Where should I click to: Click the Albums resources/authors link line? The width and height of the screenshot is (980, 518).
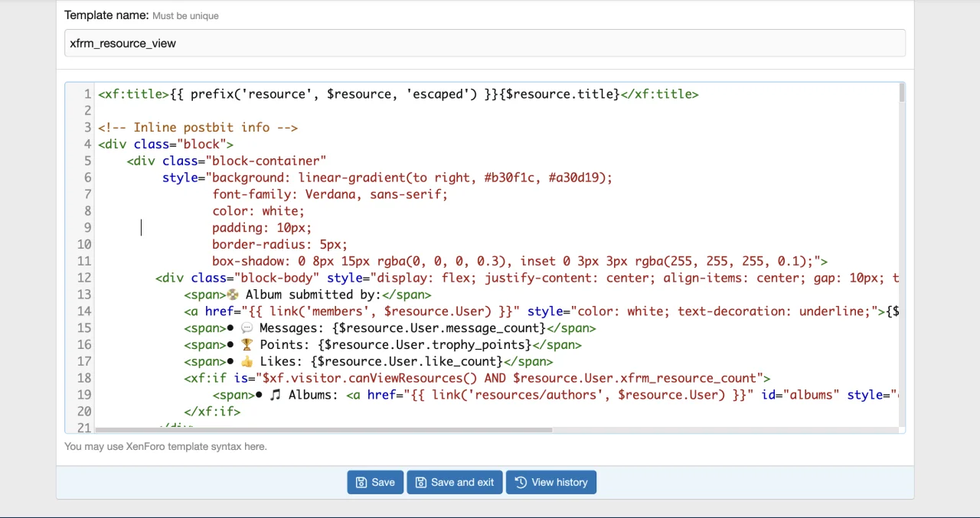click(555, 395)
